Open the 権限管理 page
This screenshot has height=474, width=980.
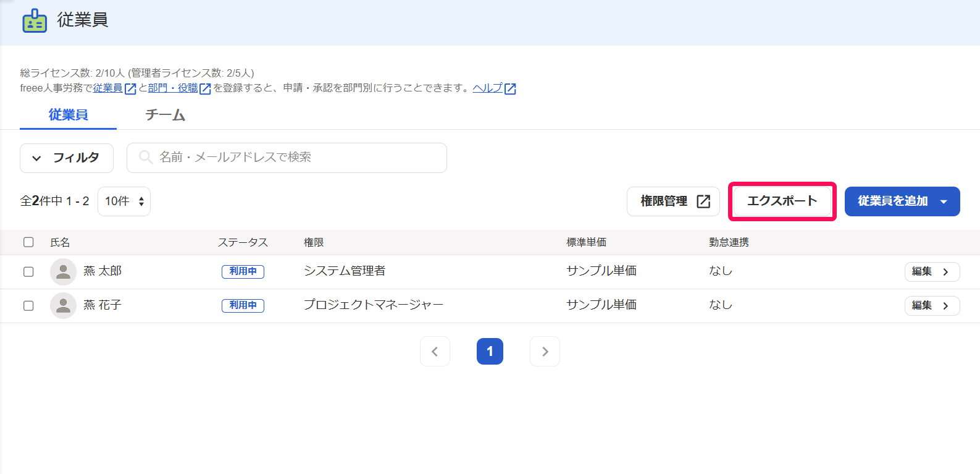click(x=673, y=201)
